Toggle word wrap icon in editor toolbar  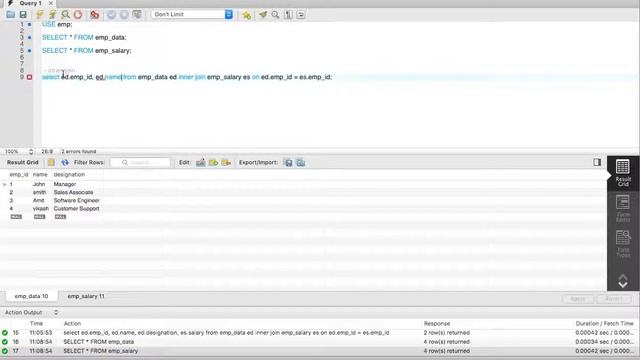click(x=301, y=15)
